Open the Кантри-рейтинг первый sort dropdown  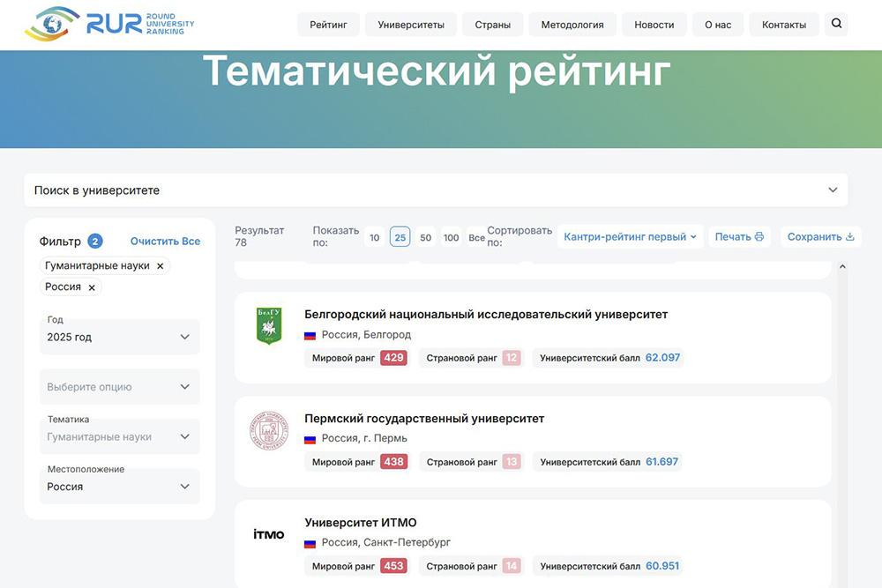click(x=630, y=236)
